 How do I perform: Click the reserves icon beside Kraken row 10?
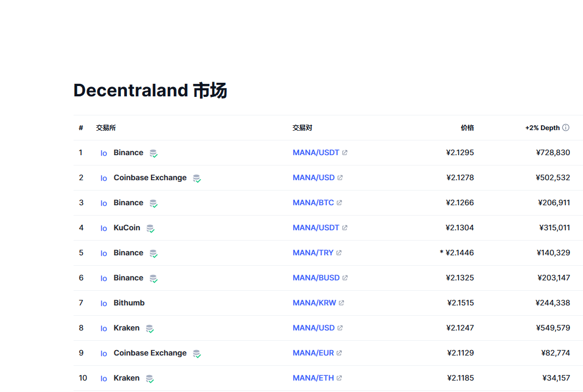coord(149,379)
